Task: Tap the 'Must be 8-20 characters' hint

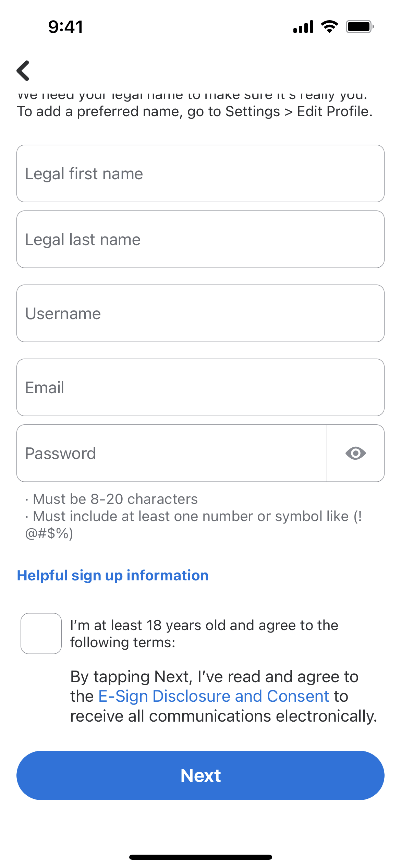Action: click(115, 499)
